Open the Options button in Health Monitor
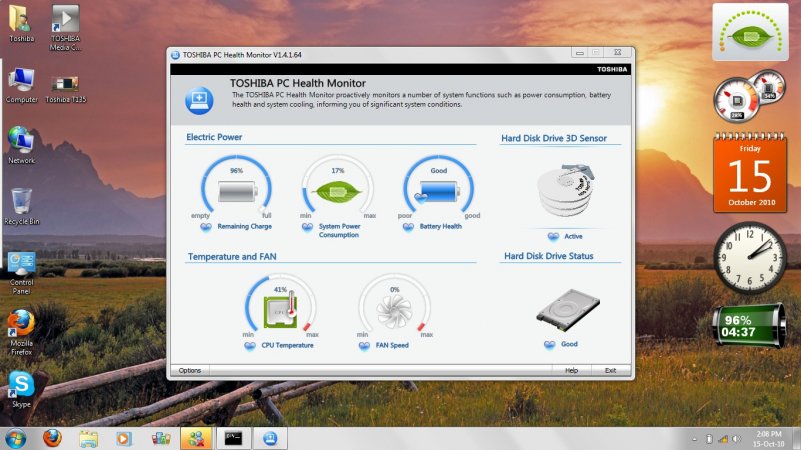This screenshot has width=801, height=450. pos(190,370)
